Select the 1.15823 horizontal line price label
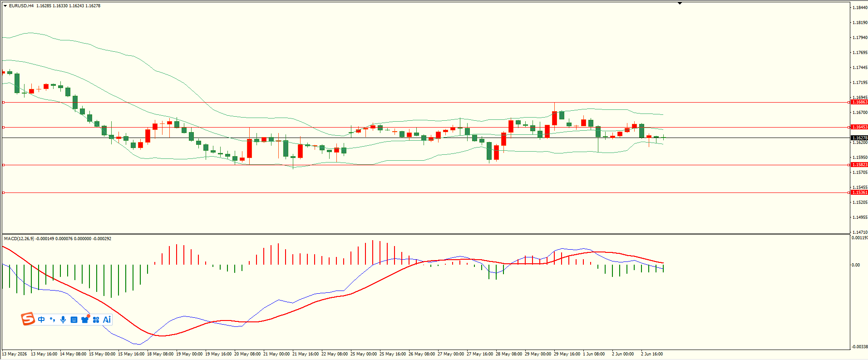Viewport: 868px width, 360px height. coord(859,165)
